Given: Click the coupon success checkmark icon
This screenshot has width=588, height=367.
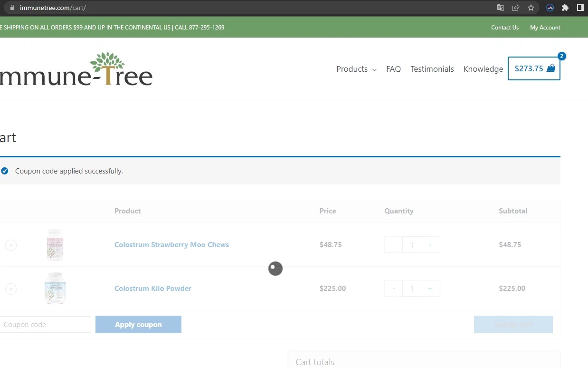Looking at the screenshot, I should click(x=5, y=171).
